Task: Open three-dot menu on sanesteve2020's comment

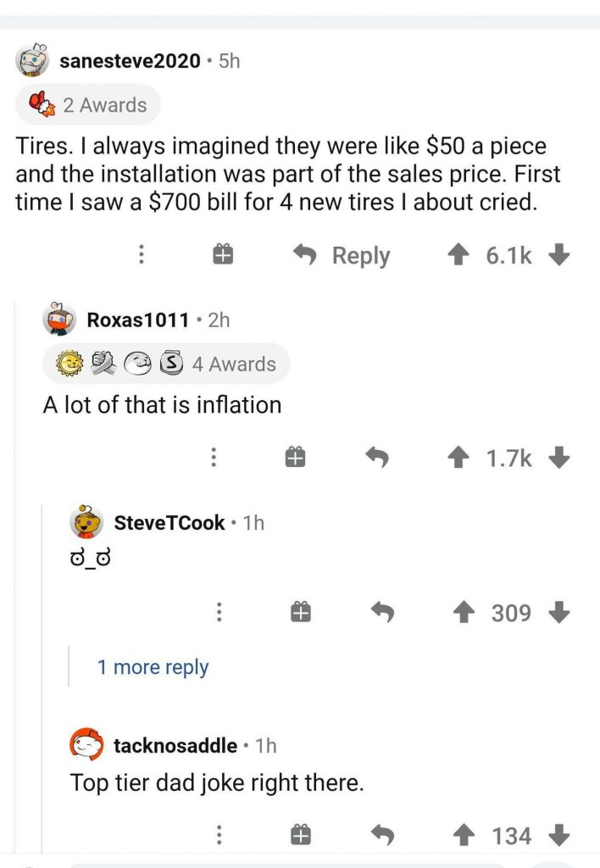Action: [x=142, y=254]
